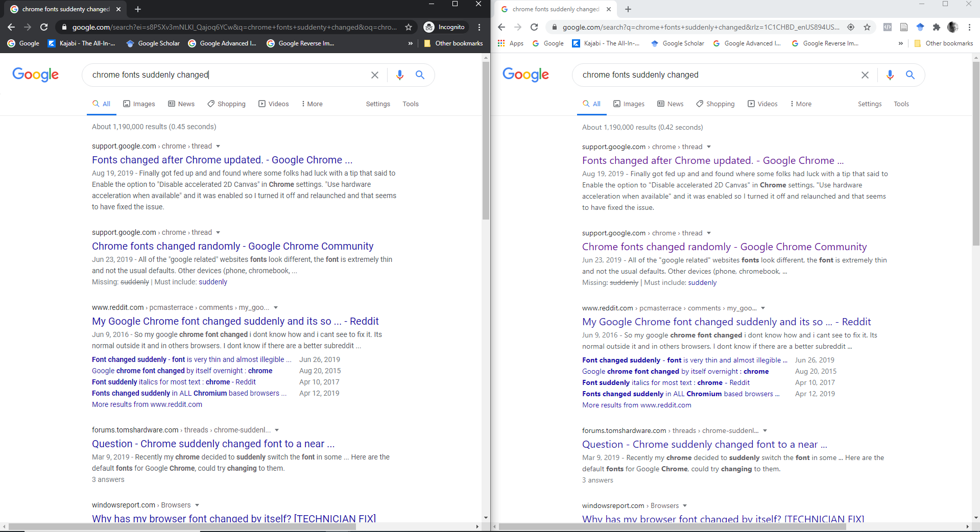Click the code brackets extension icon

pyautogui.click(x=888, y=27)
